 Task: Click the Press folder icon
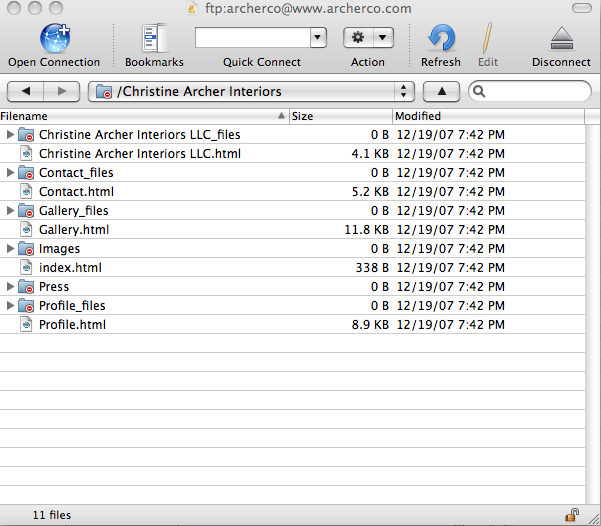click(x=26, y=287)
